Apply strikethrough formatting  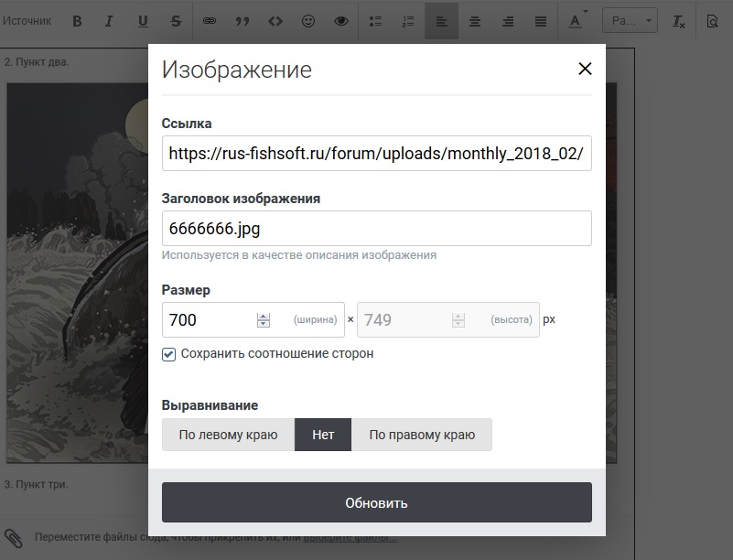[x=176, y=20]
